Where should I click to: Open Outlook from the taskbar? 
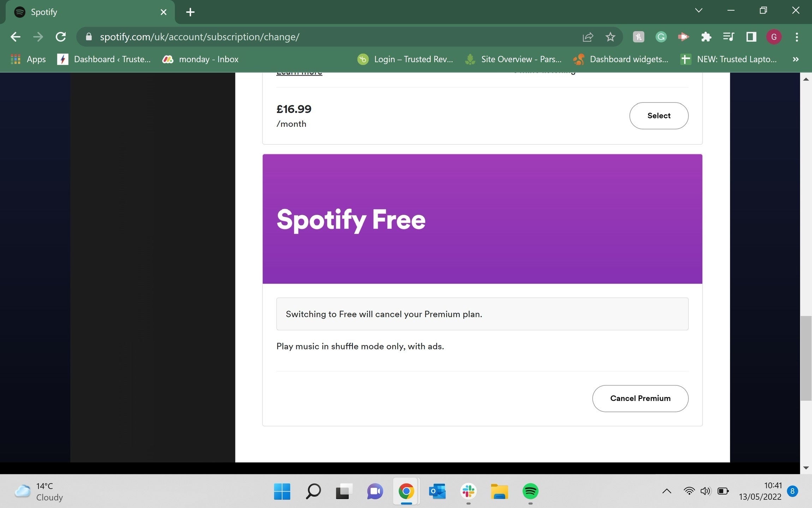click(437, 491)
